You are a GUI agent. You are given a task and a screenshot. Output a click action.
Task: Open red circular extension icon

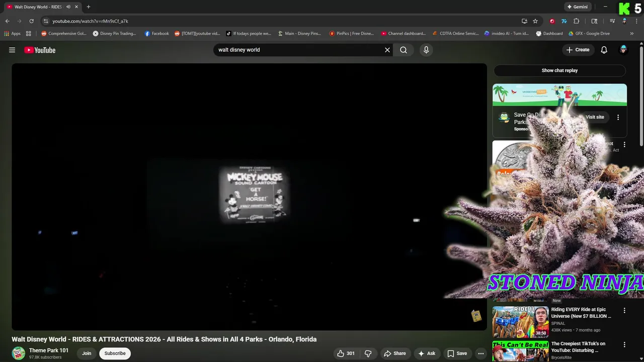point(552,21)
